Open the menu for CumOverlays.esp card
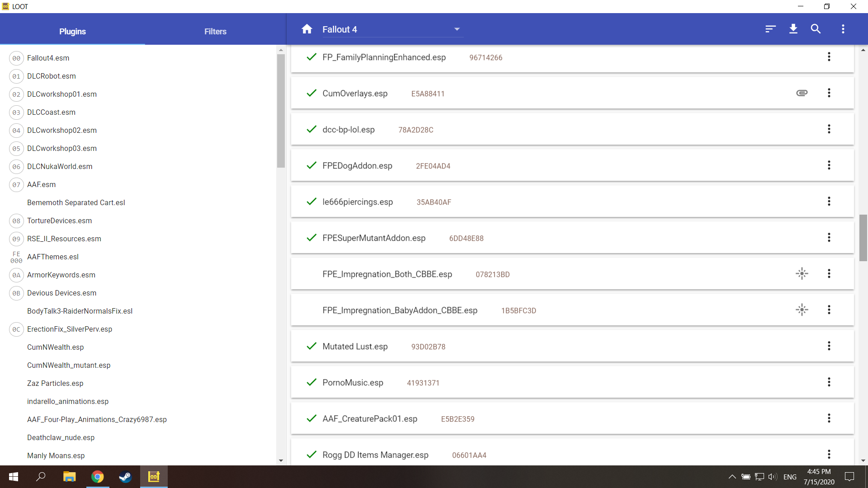The height and width of the screenshot is (488, 868). click(x=829, y=93)
